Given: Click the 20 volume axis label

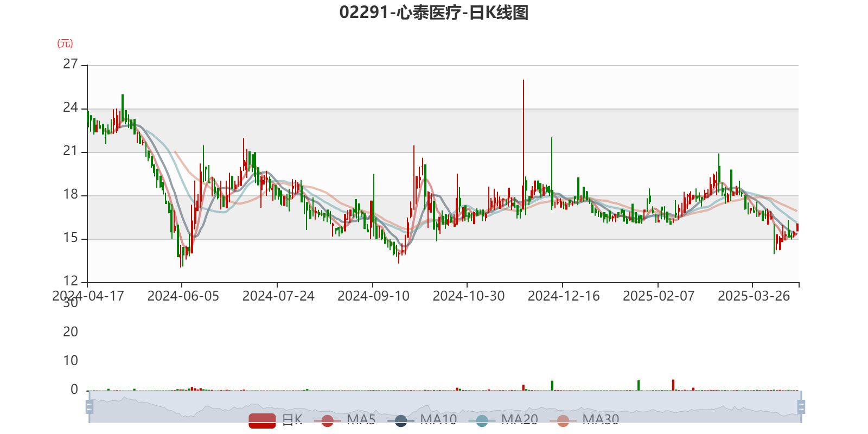Looking at the screenshot, I should pos(71,332).
